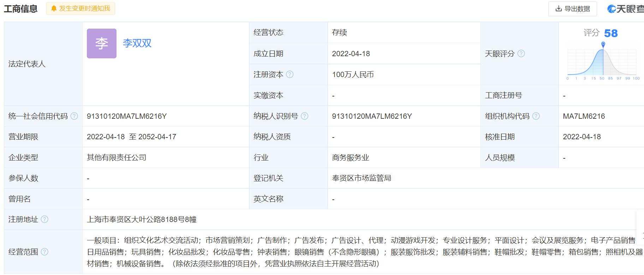
Task: Click the 天眼查 logo
Action: pos(625,9)
